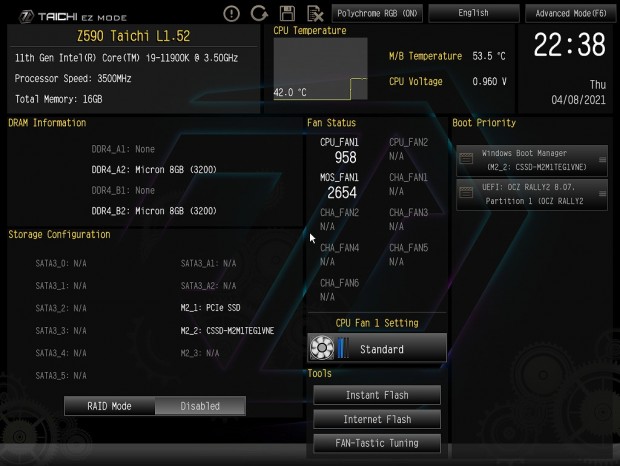
Task: Click the exclamation mark help icon
Action: (x=231, y=14)
